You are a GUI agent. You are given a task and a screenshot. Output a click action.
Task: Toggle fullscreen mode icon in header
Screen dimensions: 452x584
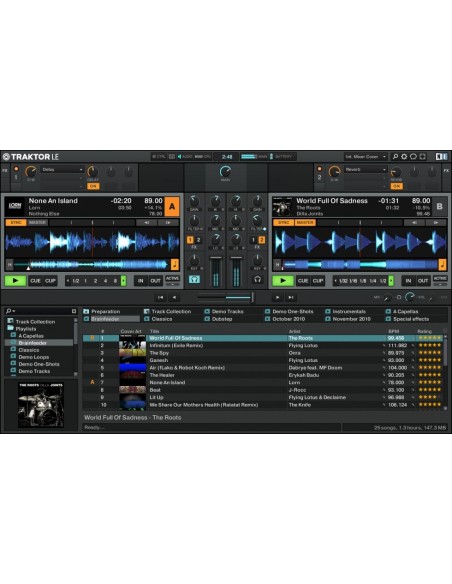422,157
